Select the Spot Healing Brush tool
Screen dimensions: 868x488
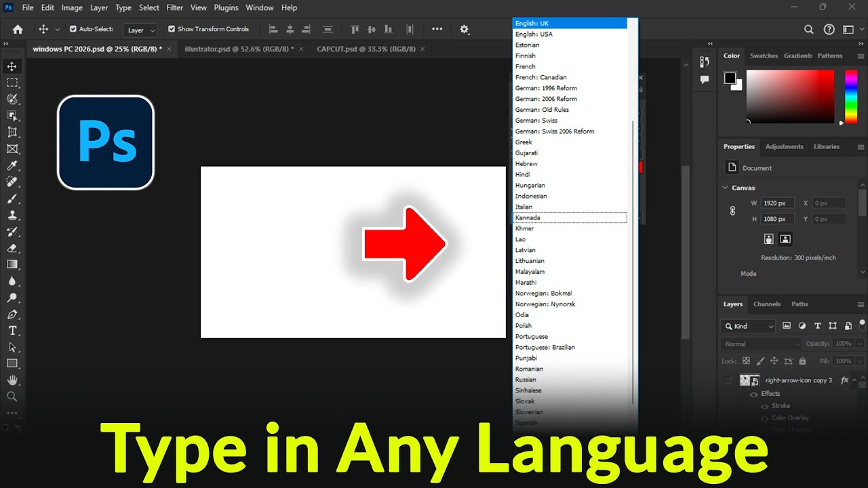(12, 182)
